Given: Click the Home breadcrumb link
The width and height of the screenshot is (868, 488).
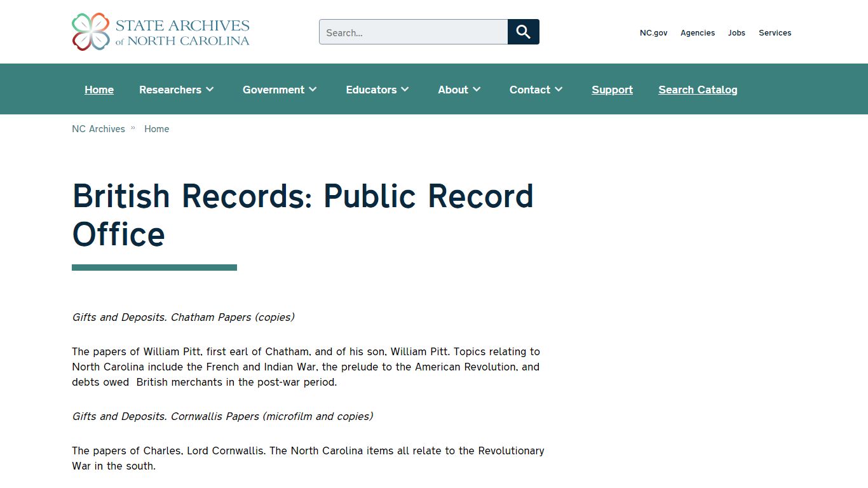Looking at the screenshot, I should coord(156,129).
